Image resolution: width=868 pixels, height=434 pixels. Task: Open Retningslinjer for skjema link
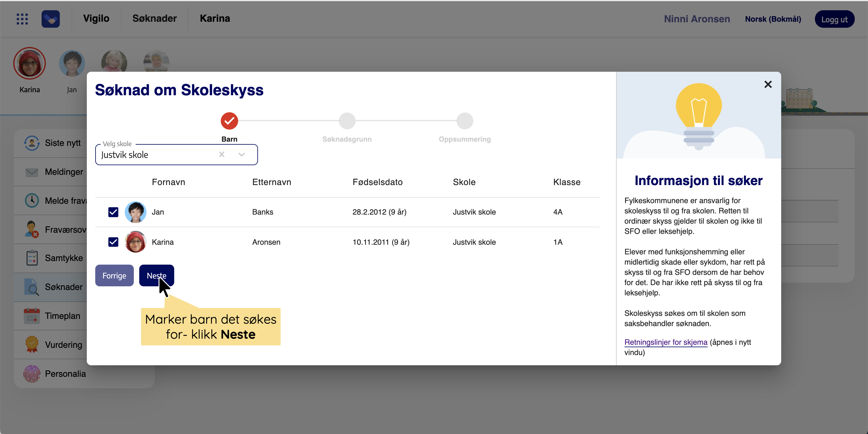[665, 342]
